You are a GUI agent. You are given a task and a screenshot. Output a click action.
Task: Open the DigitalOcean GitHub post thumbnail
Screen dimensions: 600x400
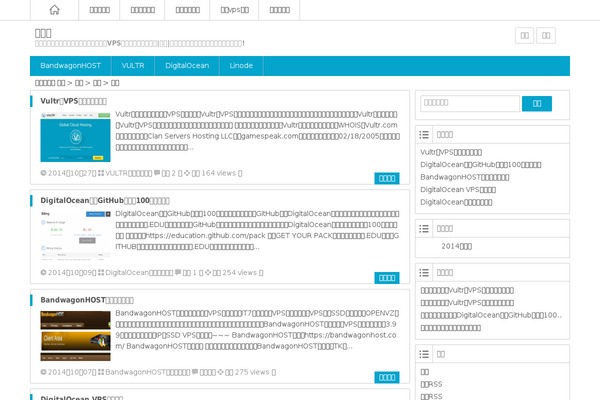pyautogui.click(x=75, y=236)
